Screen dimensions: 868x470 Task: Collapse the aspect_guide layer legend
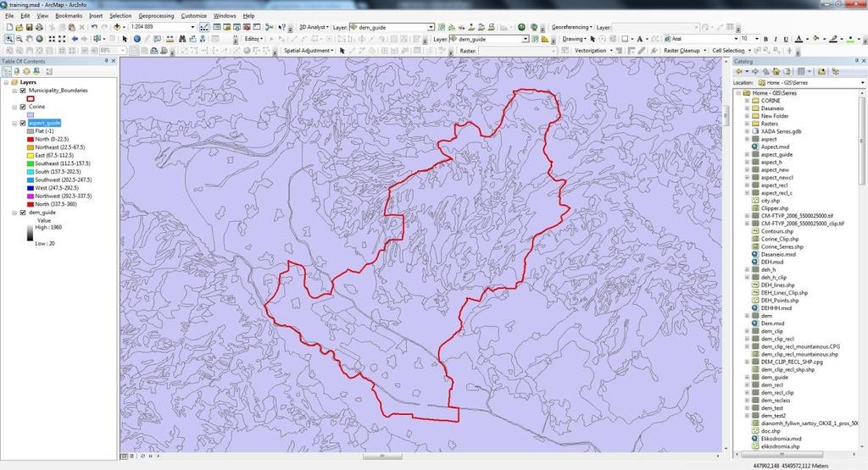[15, 124]
